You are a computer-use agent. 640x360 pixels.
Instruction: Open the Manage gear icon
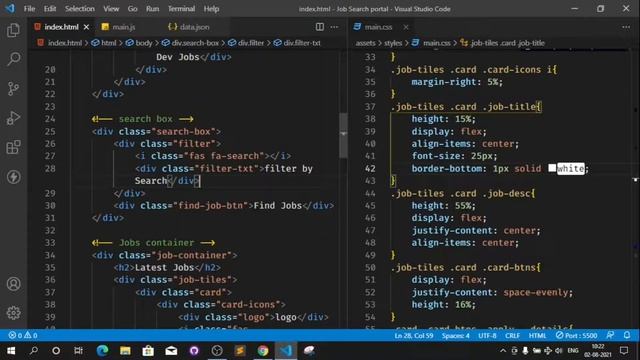[13, 313]
